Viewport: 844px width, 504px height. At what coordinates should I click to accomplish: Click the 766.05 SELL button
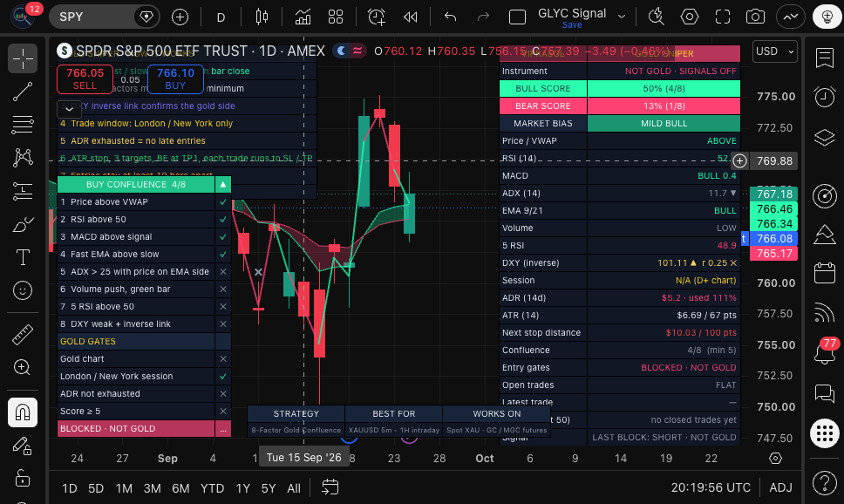click(85, 78)
